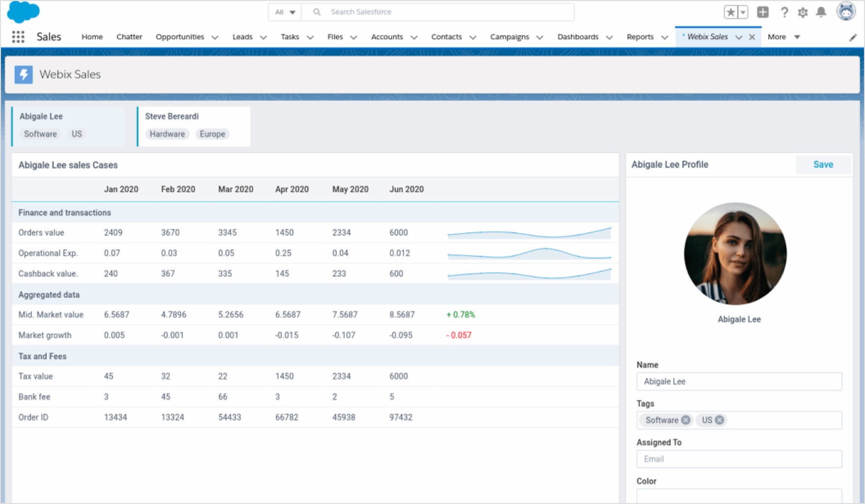Click the Aggregated data group row

coord(315,295)
